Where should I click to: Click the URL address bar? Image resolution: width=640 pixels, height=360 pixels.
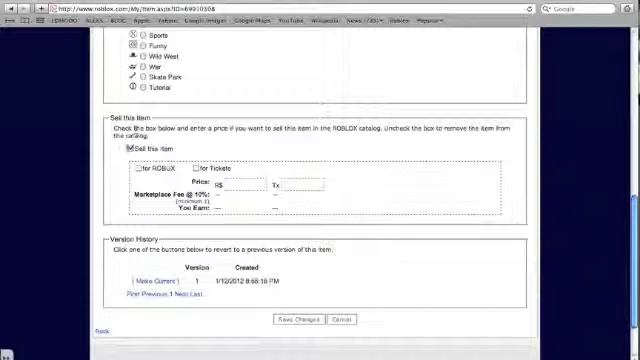click(x=292, y=9)
